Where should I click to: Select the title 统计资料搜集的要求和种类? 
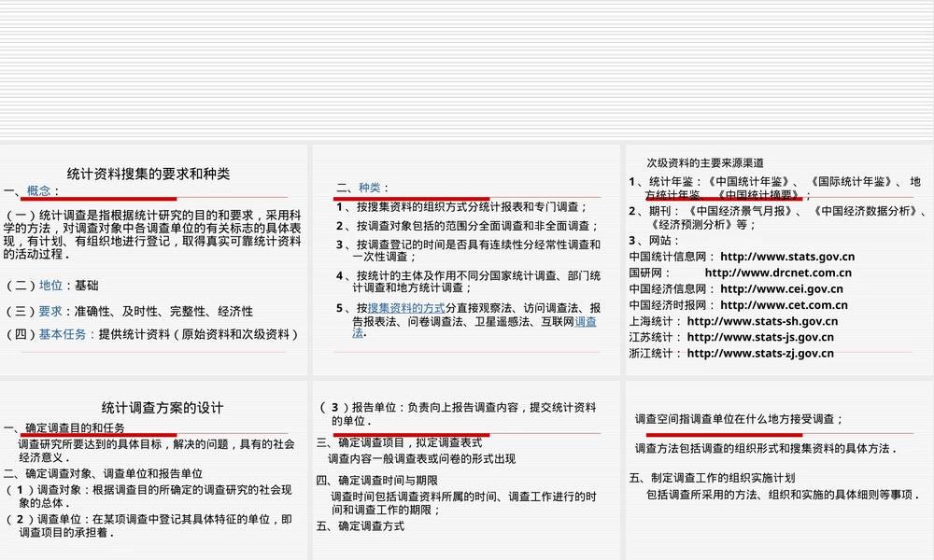149,174
